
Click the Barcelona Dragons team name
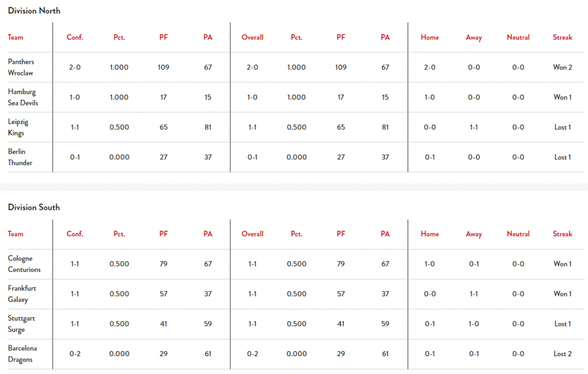(22, 353)
